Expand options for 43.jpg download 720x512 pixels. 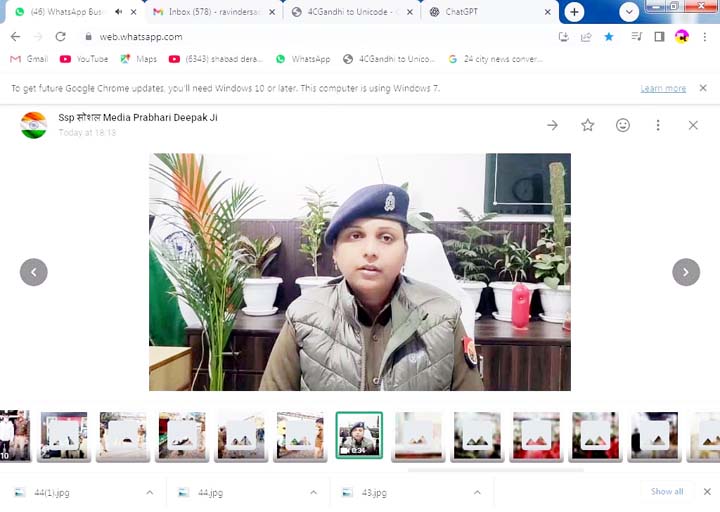478,492
